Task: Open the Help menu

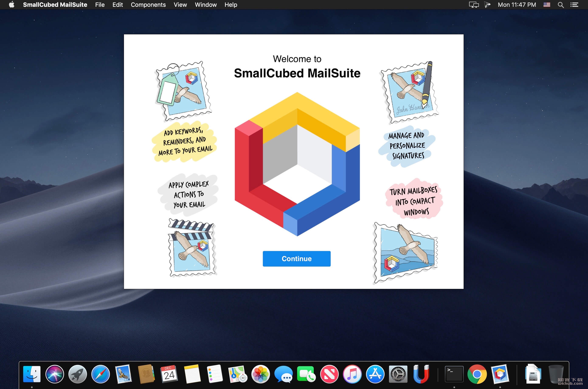Action: click(x=231, y=5)
